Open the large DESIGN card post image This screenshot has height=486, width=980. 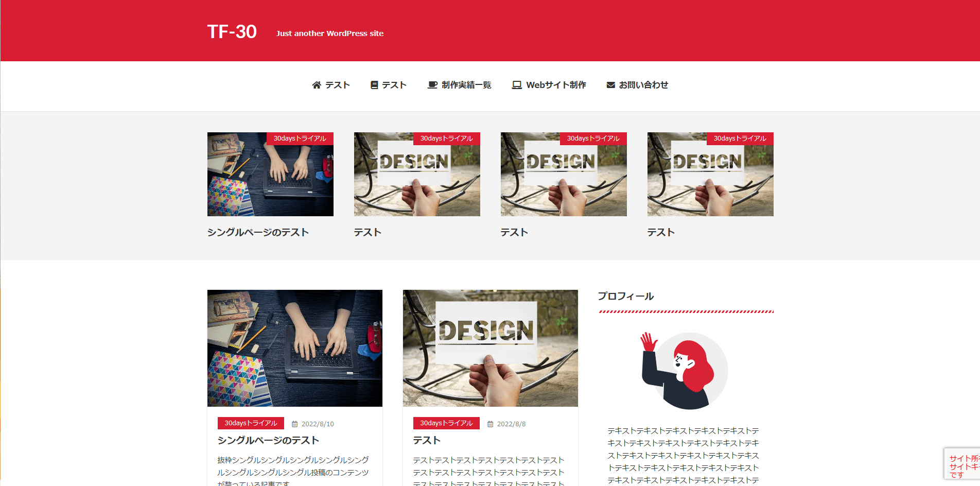tap(490, 348)
